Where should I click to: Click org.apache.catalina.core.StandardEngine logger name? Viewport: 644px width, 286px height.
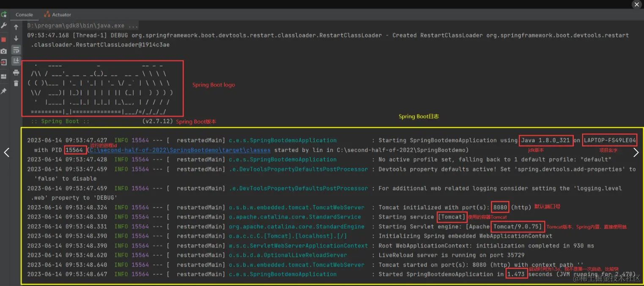297,226
